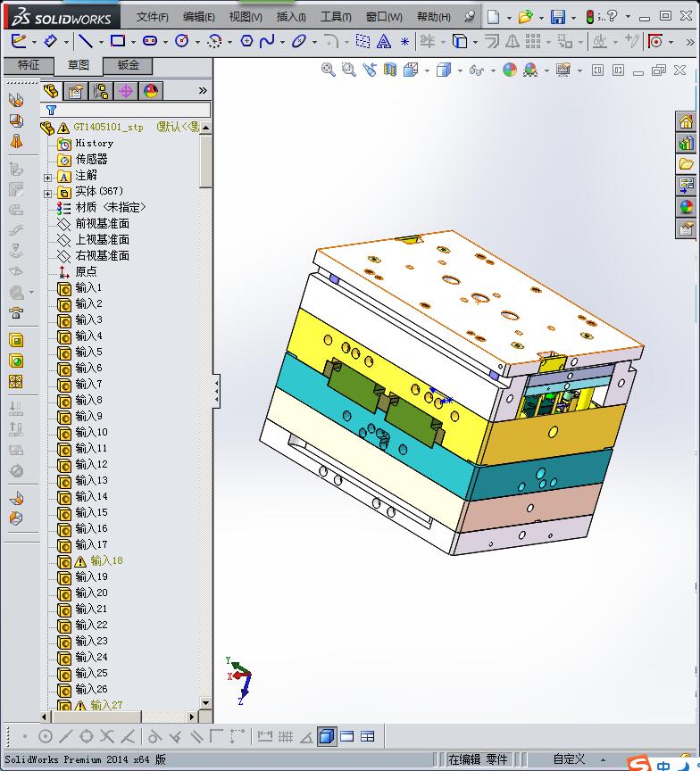
Task: Click the tree horizontal scrollbar right arrow
Action: click(192, 717)
